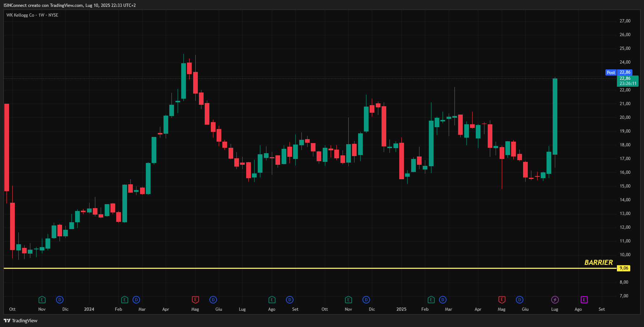Click the TradingView logo in the footer
644x327 pixels.
coord(21,320)
